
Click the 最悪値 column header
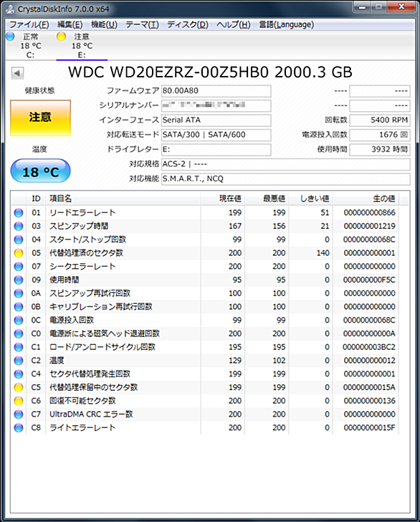pyautogui.click(x=267, y=199)
